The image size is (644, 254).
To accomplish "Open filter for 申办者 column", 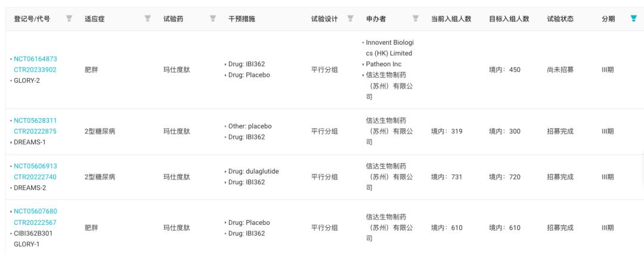I will 416,18.
